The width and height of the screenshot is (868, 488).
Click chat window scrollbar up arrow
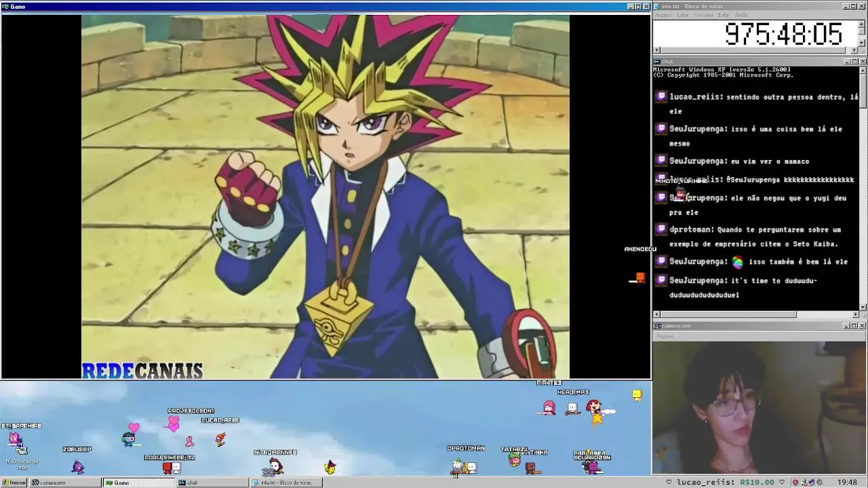pos(863,70)
